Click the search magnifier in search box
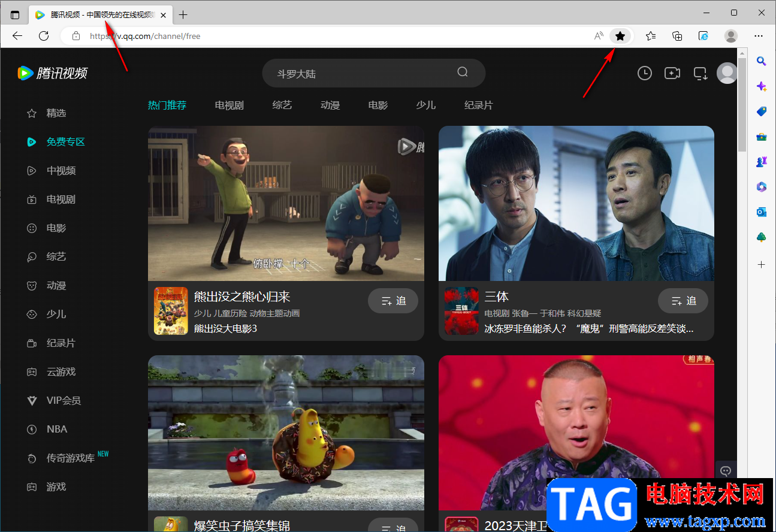The height and width of the screenshot is (532, 776). click(463, 72)
